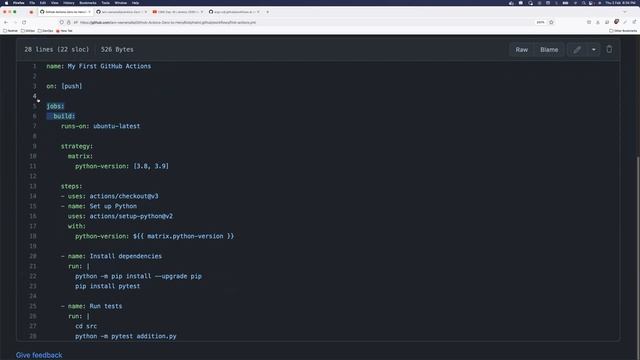The width and height of the screenshot is (640, 360).
Task: Open a new tab with the plus button
Action: tap(267, 12)
